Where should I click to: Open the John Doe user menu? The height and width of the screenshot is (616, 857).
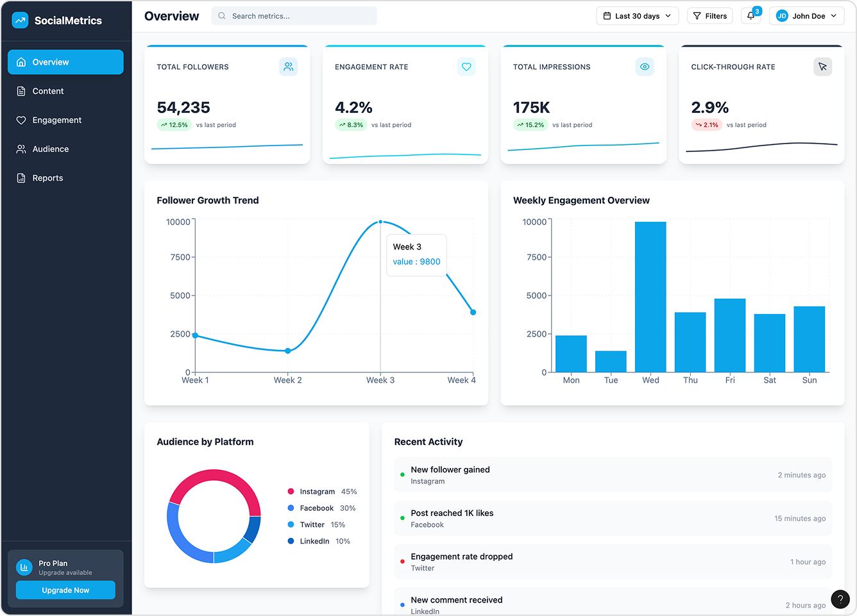tap(807, 16)
